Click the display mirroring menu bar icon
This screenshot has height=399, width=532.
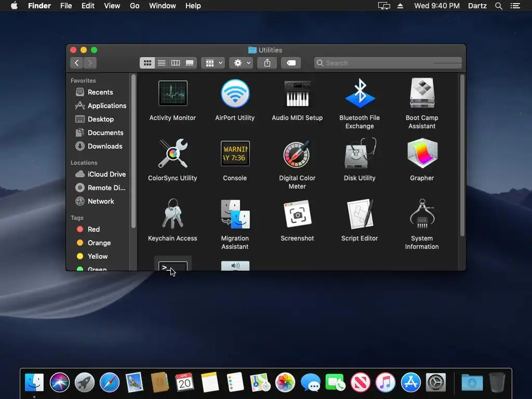tap(384, 6)
